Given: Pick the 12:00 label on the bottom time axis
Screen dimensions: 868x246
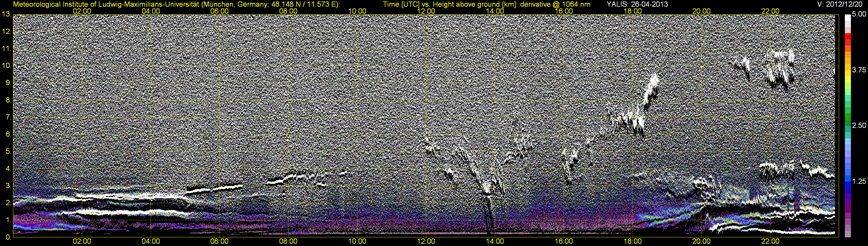Looking at the screenshot, I should click(426, 242).
